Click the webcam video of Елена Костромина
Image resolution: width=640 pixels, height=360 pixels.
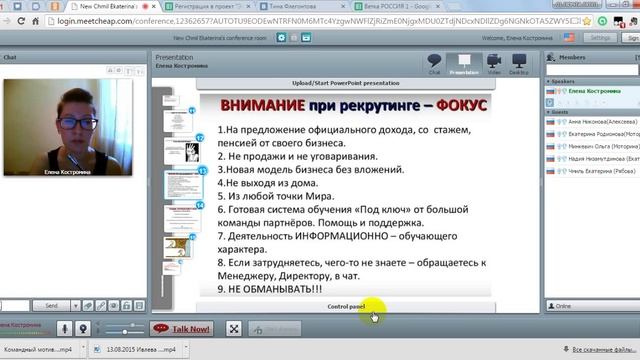[x=68, y=127]
